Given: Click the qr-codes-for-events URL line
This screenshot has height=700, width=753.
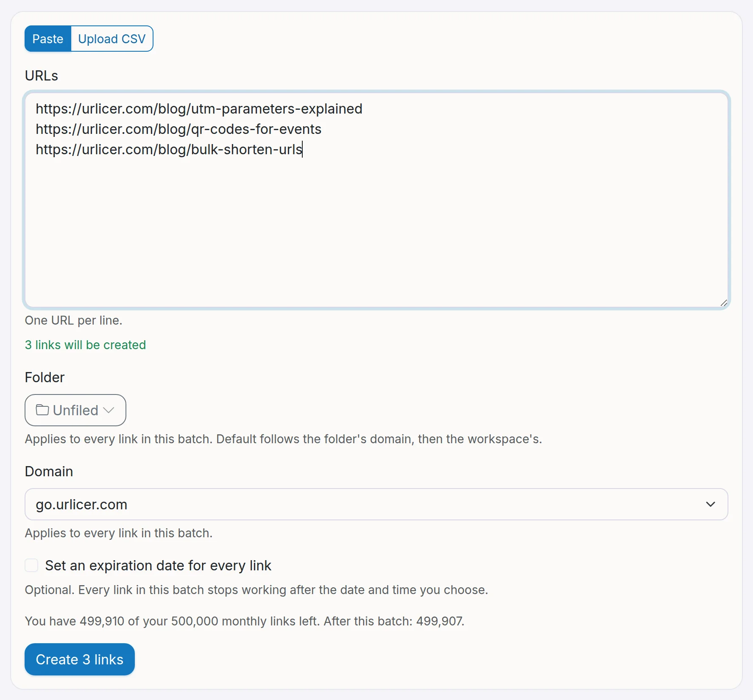Looking at the screenshot, I should coord(178,129).
